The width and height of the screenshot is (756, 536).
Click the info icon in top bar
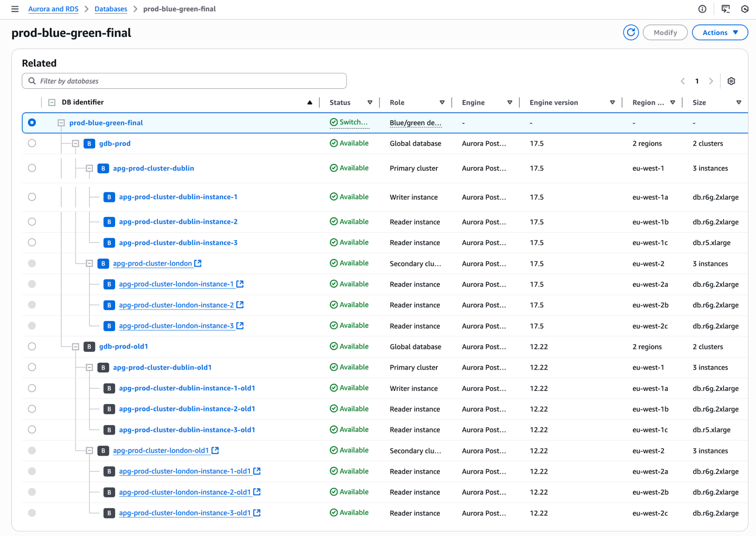pos(702,9)
